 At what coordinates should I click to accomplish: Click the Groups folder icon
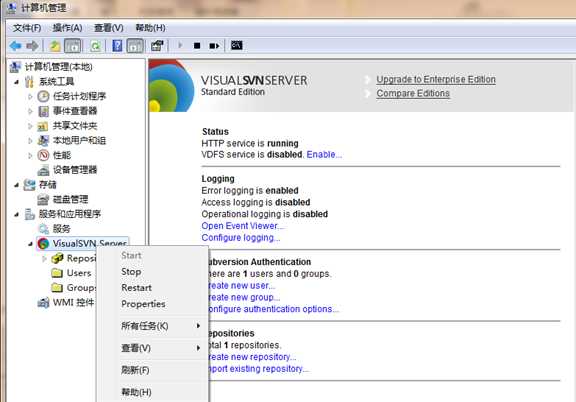pos(57,288)
